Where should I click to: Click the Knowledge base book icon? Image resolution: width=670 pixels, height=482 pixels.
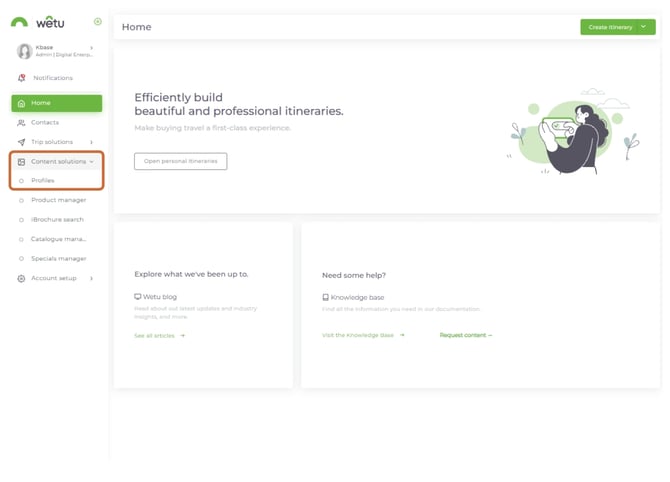[326, 297]
